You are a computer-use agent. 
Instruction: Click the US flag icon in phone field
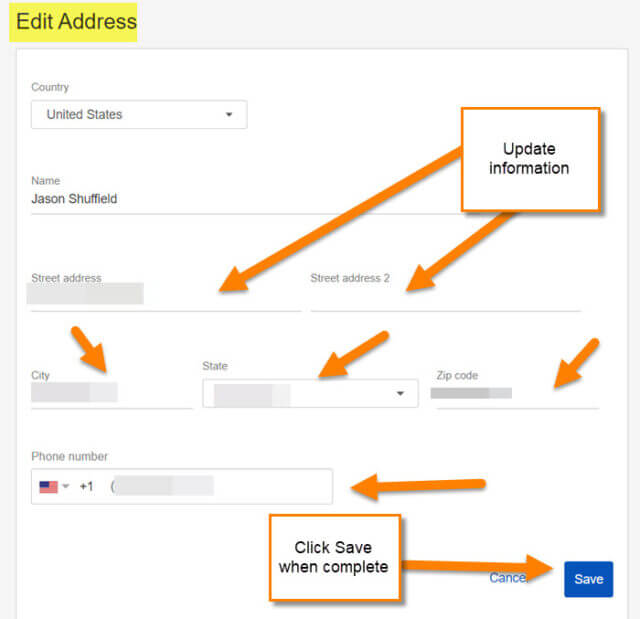tap(48, 487)
